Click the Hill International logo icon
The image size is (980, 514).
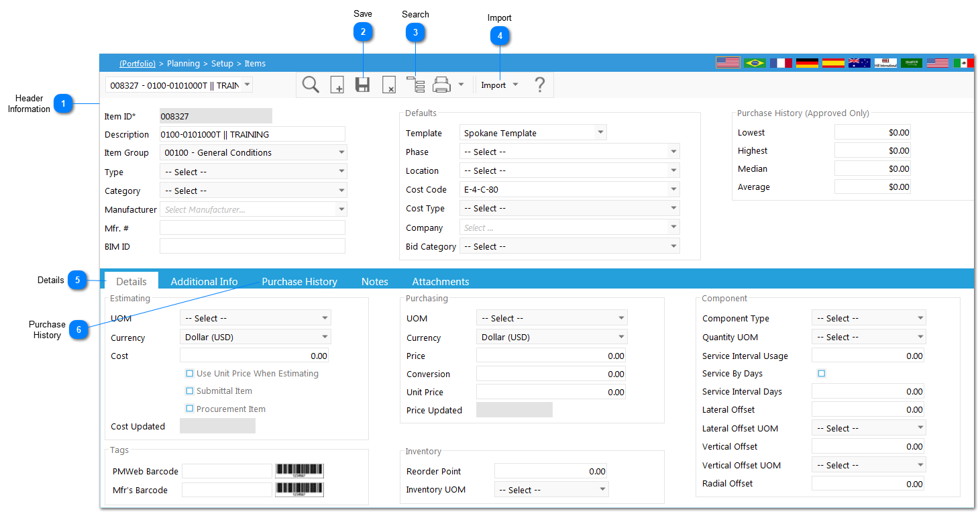coord(885,63)
